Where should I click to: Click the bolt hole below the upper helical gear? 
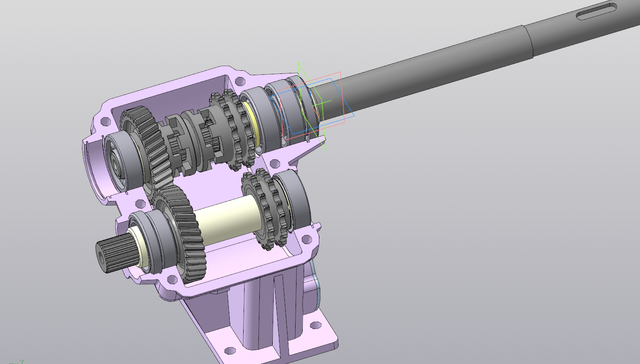coord(139,204)
